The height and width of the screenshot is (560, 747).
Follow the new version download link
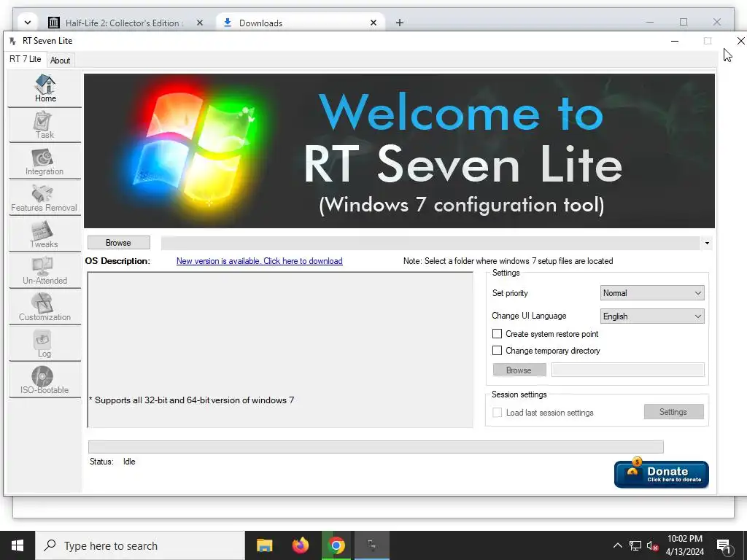[259, 261]
